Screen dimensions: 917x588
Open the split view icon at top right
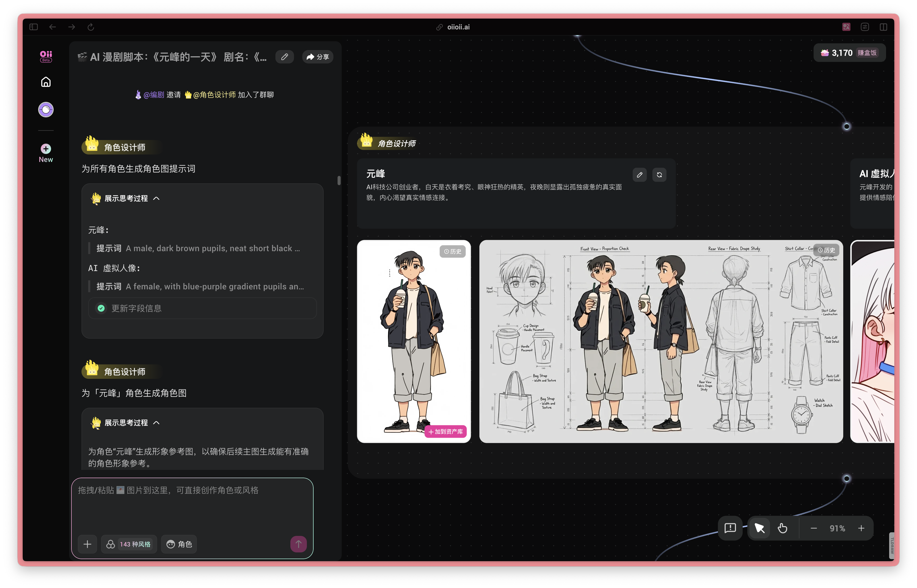(883, 27)
